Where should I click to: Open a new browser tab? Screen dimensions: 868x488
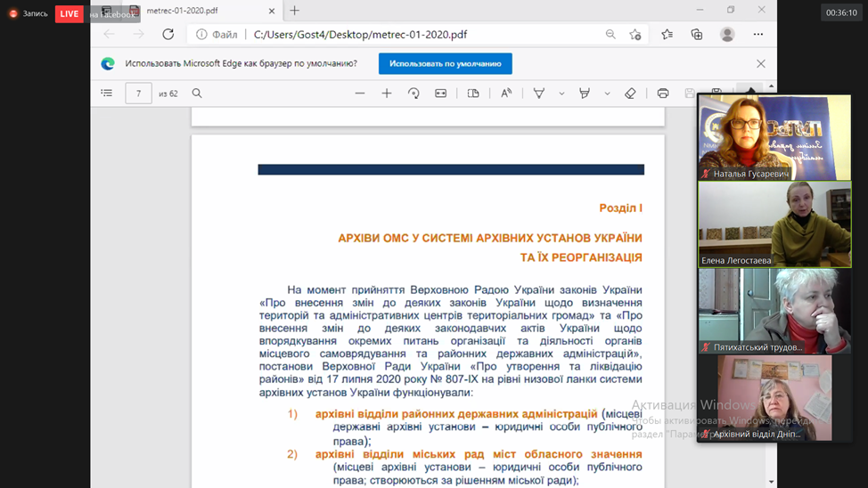click(294, 11)
